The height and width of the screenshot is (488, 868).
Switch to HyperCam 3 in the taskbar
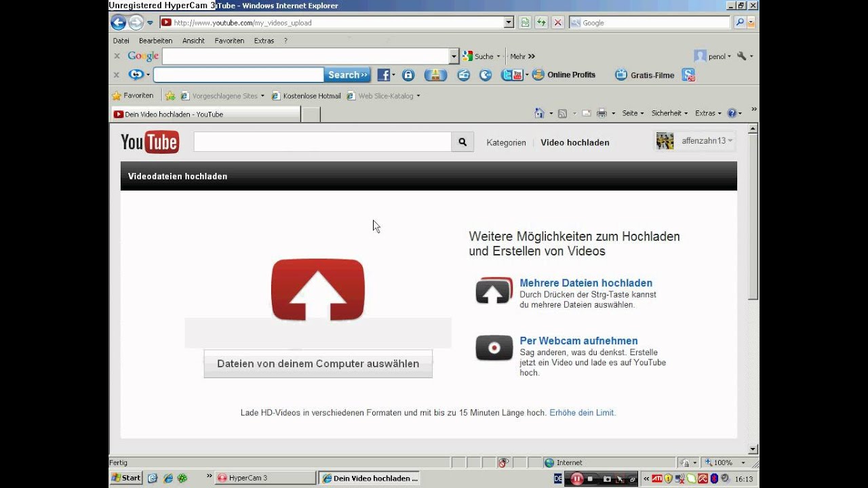[x=265, y=478]
